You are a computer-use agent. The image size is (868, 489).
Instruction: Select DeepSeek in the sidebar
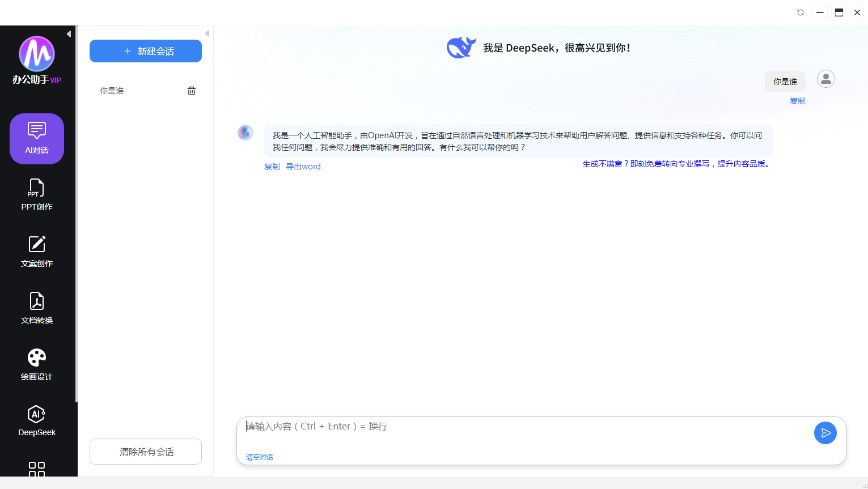point(37,421)
